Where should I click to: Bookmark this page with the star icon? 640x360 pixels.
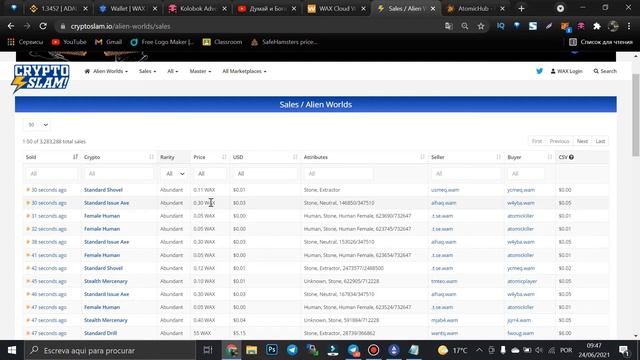pyautogui.click(x=481, y=26)
